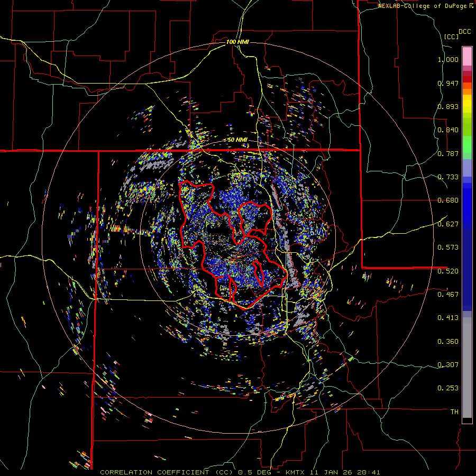
Task: Click the 0.840 scale value
Action: tap(448, 130)
